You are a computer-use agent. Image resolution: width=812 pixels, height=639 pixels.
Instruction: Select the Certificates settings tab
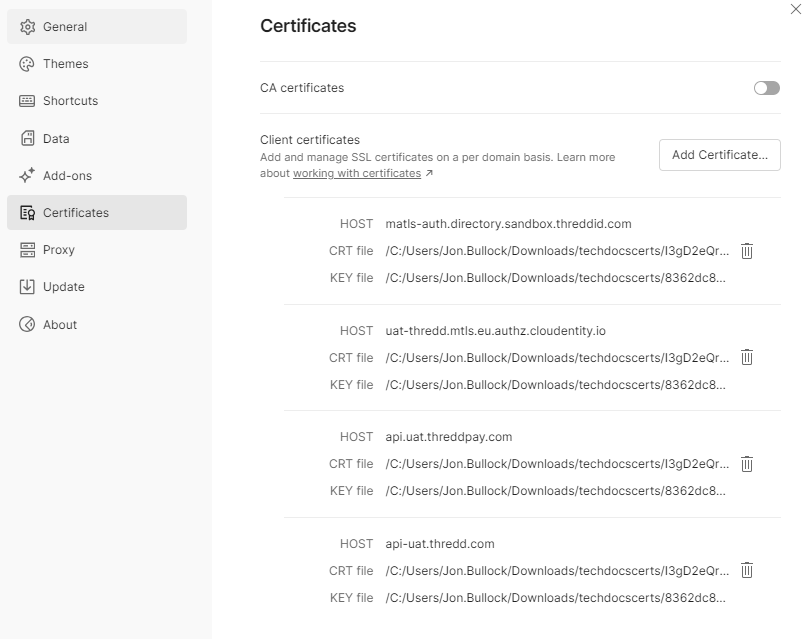click(97, 213)
